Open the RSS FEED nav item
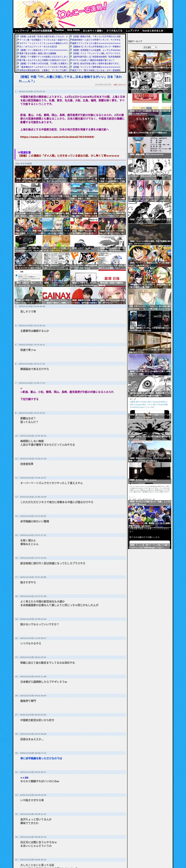Viewport: 186px width, 868px height. 73,30
